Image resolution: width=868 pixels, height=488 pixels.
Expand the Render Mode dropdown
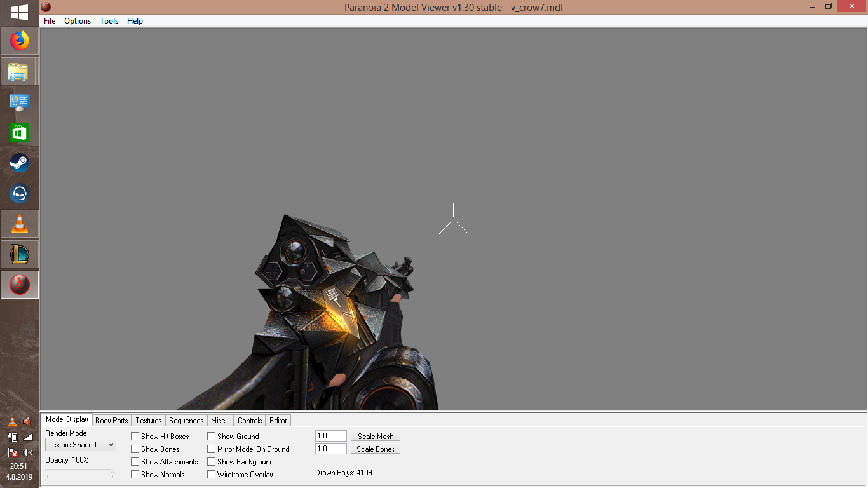tap(81, 445)
